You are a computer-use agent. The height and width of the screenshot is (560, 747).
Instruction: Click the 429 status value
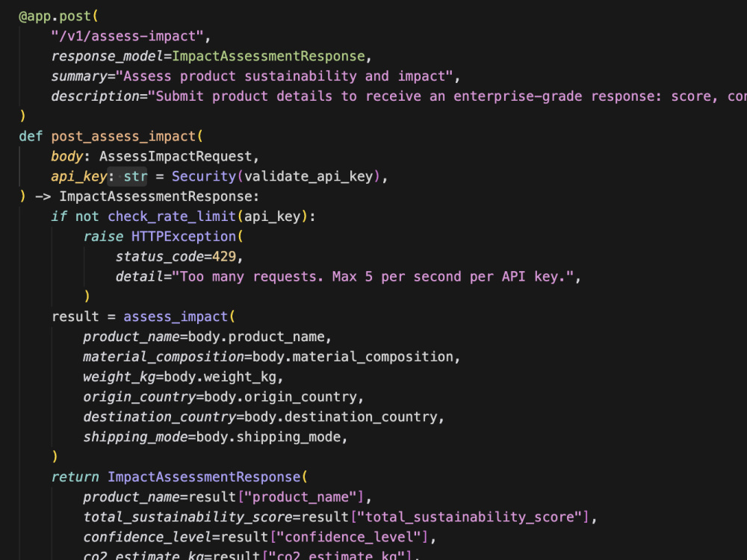pyautogui.click(x=224, y=256)
